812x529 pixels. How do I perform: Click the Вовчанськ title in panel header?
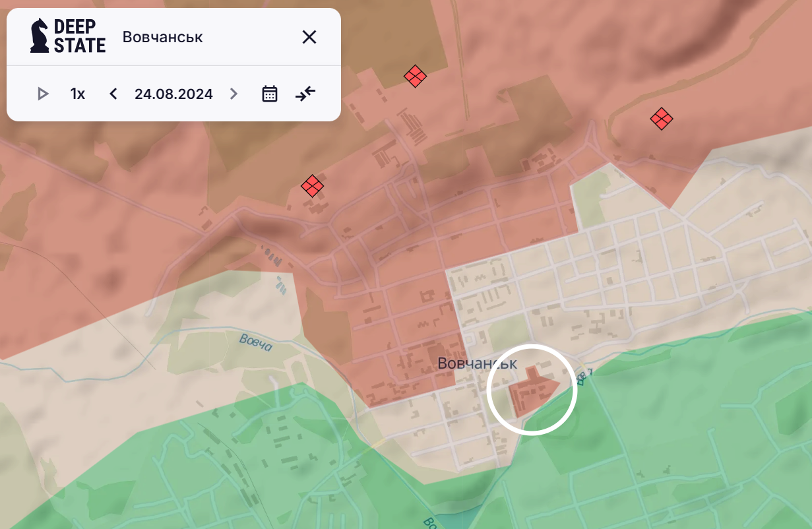[163, 37]
